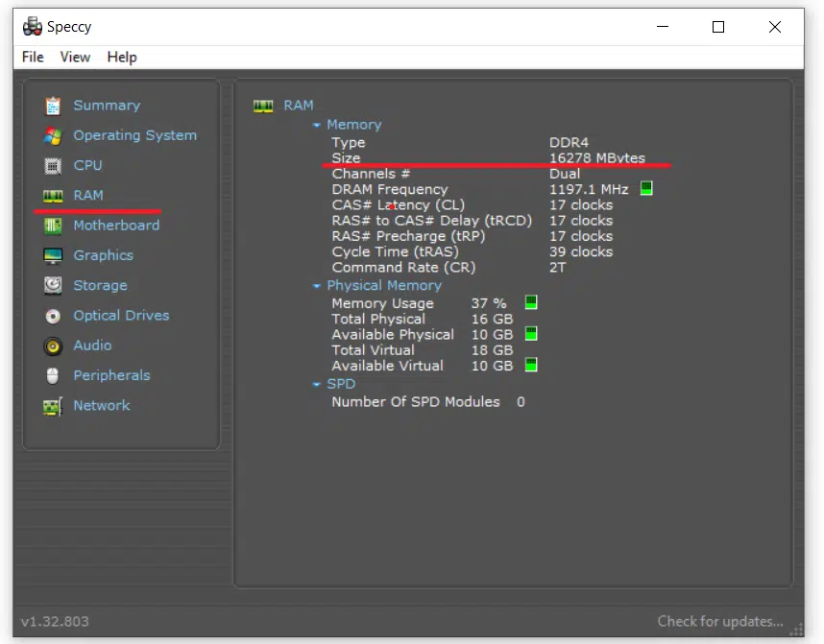
Task: Click the Check for updates link
Action: point(719,621)
